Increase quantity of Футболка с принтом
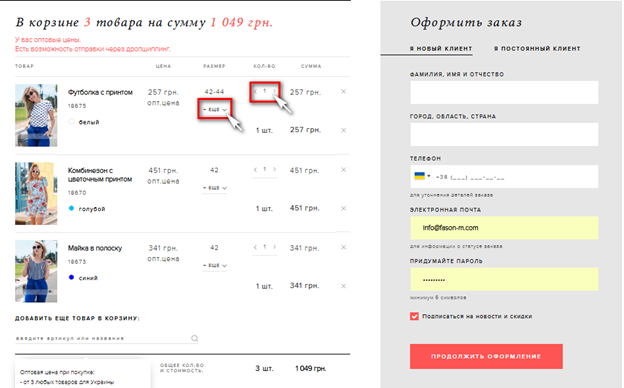This screenshot has height=388, width=624. (274, 92)
